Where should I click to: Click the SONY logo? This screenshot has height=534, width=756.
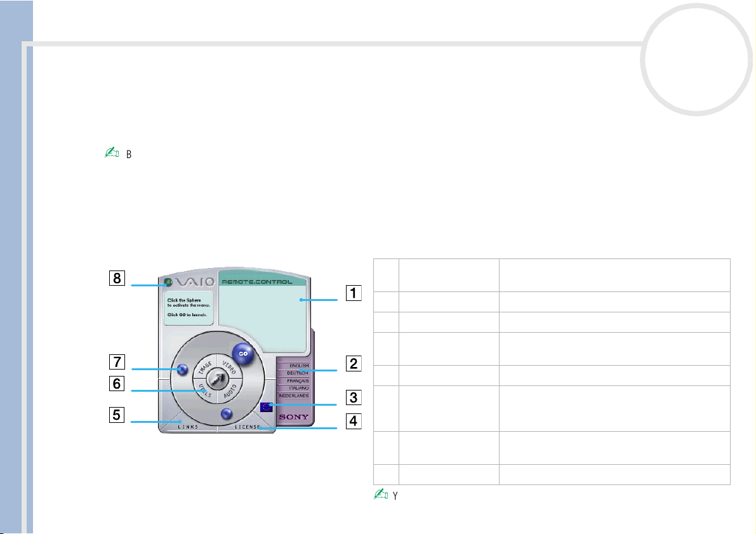point(294,417)
